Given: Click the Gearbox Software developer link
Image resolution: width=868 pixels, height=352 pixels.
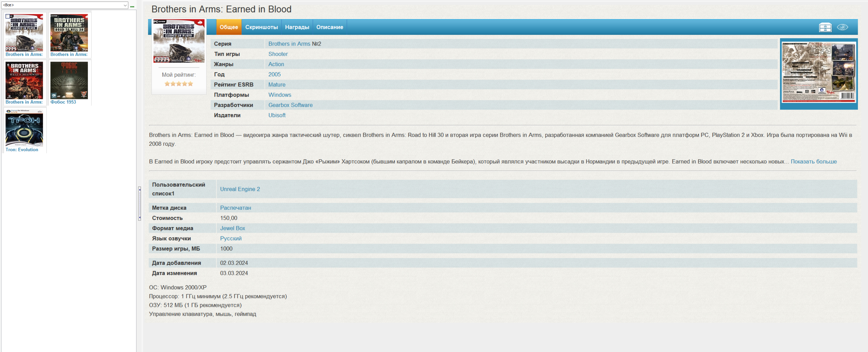Looking at the screenshot, I should (290, 105).
